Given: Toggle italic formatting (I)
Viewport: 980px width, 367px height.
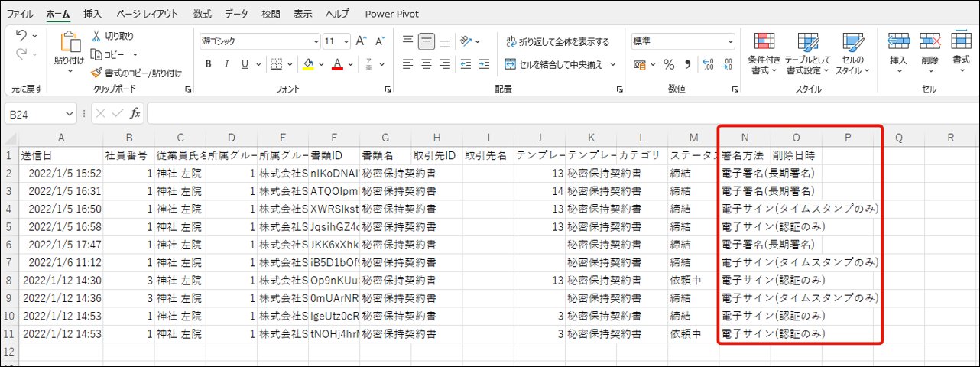Looking at the screenshot, I should [x=226, y=64].
